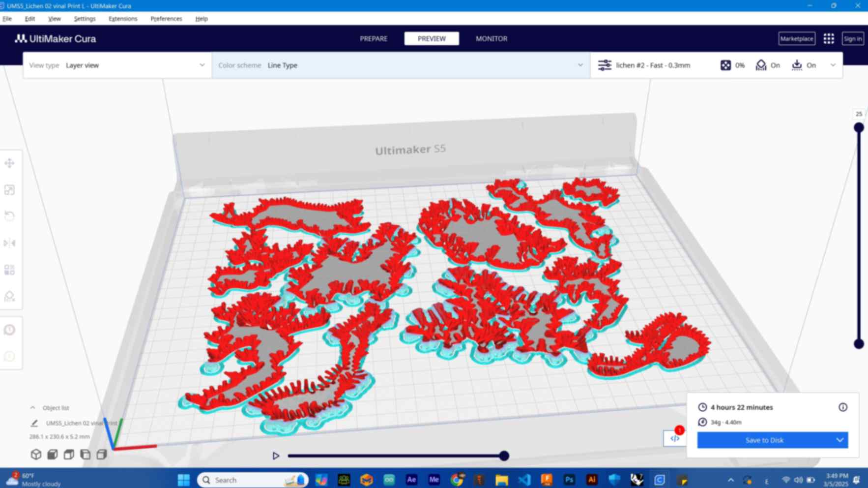Select the Mirror tool in left toolbar
Screen dimensions: 868x488
pyautogui.click(x=9, y=243)
